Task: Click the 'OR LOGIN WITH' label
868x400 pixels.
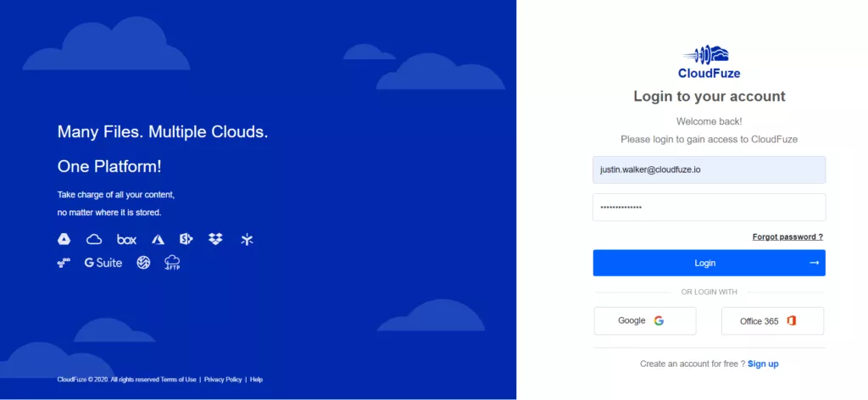Action: pyautogui.click(x=709, y=292)
